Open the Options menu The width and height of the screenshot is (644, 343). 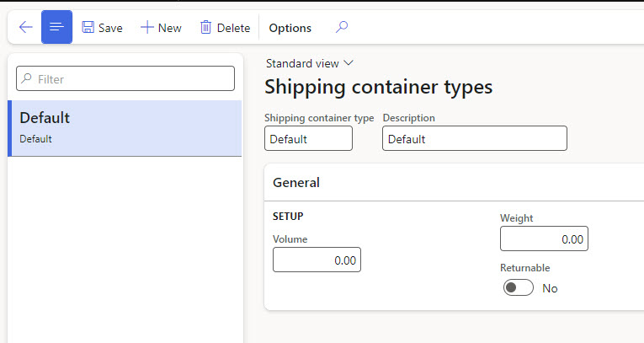(x=290, y=28)
